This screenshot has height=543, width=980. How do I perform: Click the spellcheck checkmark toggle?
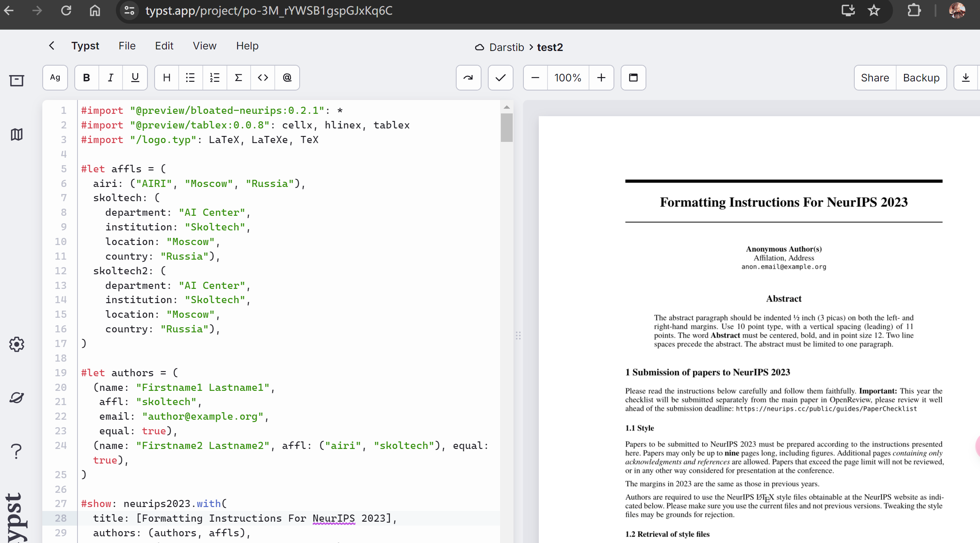(x=500, y=77)
